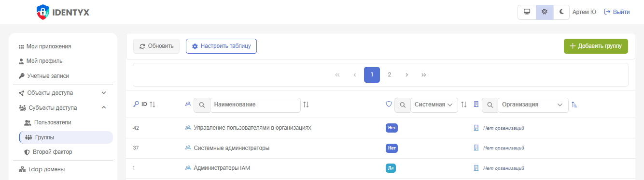
Task: Go to page 2 in pagination
Action: (389, 75)
